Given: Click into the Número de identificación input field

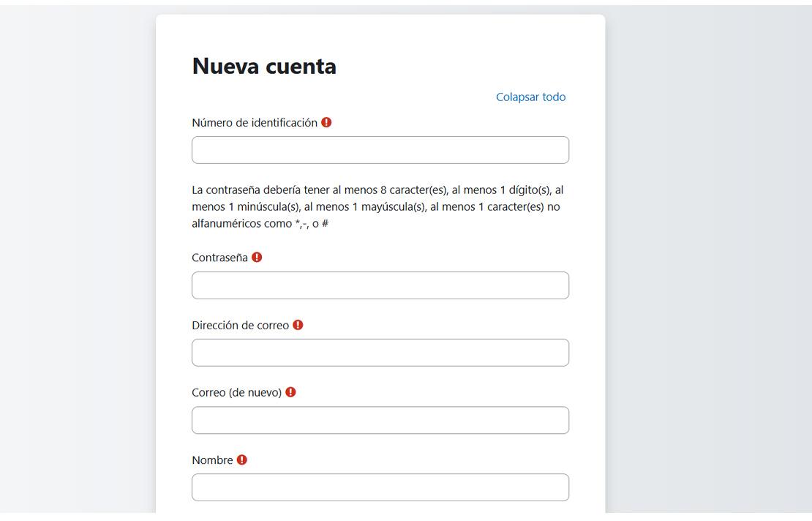Looking at the screenshot, I should click(x=380, y=150).
